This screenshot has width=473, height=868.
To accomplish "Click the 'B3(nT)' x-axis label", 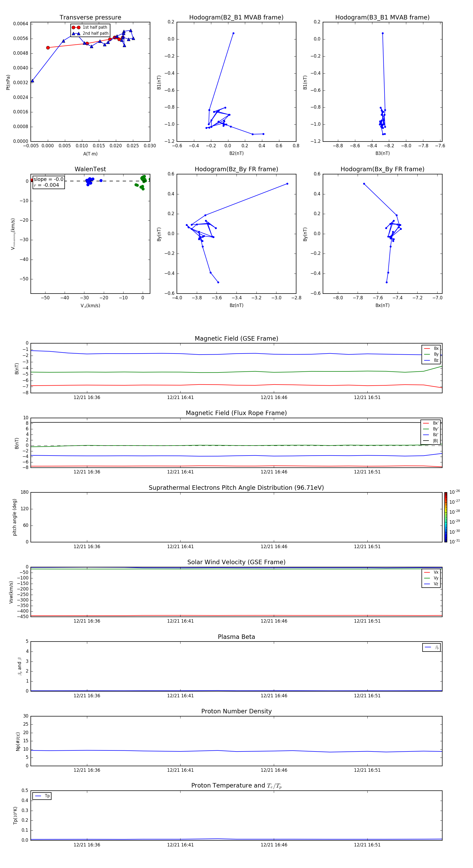I will point(382,154).
